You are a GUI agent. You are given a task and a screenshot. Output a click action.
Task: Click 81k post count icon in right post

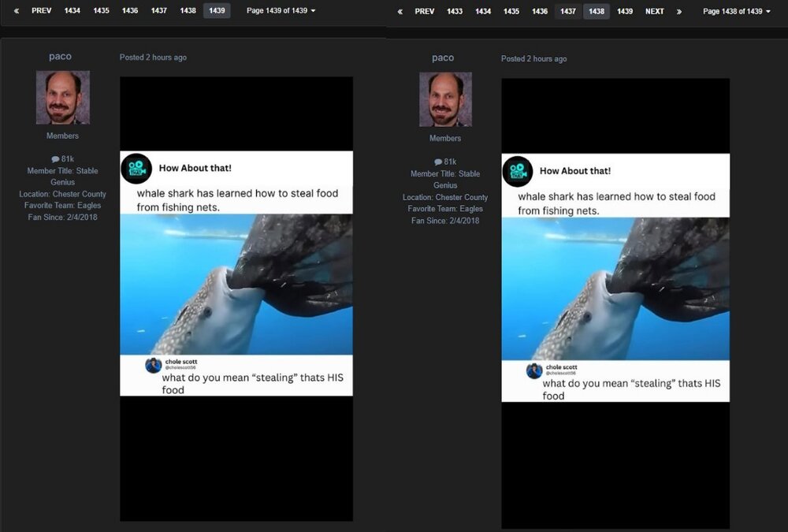[438, 162]
